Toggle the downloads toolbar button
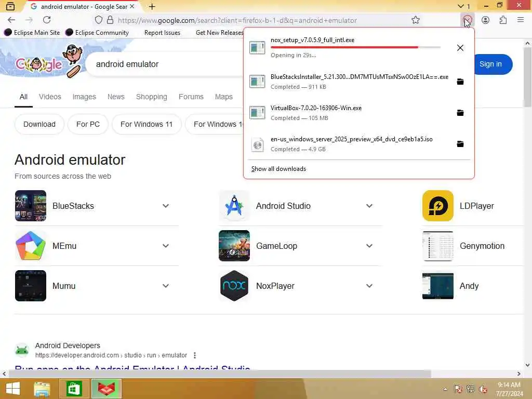532x399 pixels. (x=467, y=20)
